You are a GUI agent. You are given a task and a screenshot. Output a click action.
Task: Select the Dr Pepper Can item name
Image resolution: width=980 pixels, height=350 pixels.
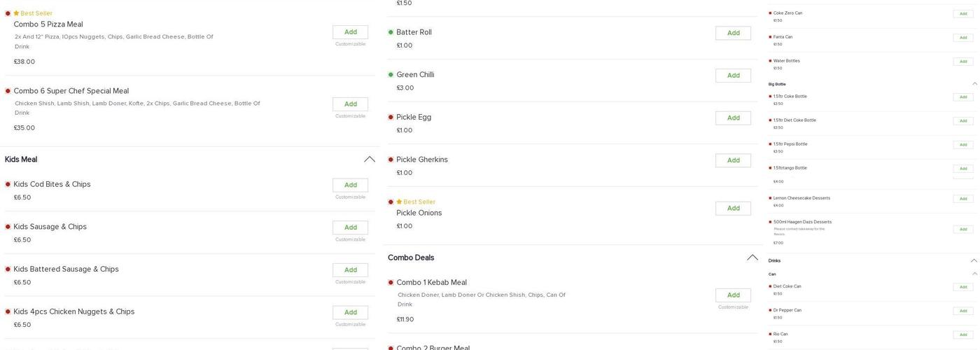coord(787,310)
